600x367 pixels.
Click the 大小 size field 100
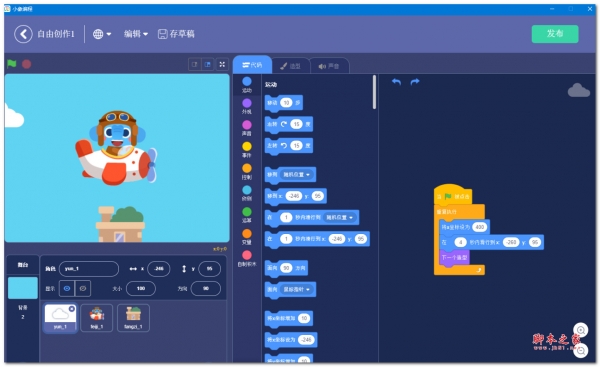pos(141,288)
